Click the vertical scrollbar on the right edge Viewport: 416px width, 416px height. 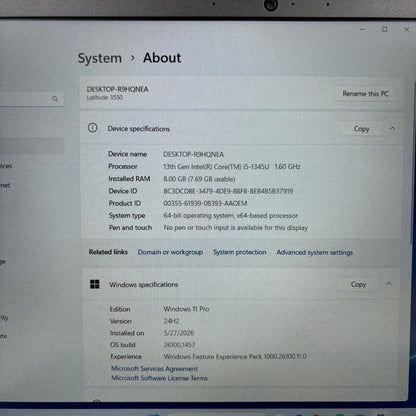pyautogui.click(x=413, y=163)
